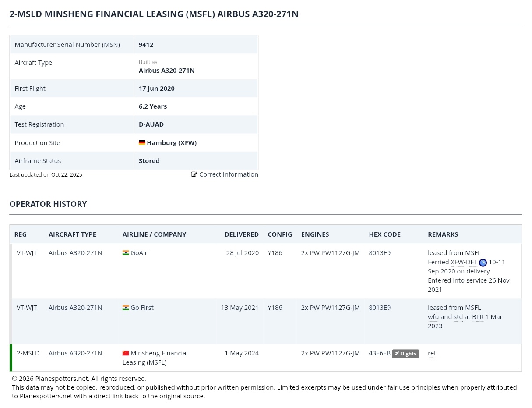The image size is (532, 408).
Task: Open Minsheng Financial Leasing (MSFL) link
Action: (x=155, y=358)
